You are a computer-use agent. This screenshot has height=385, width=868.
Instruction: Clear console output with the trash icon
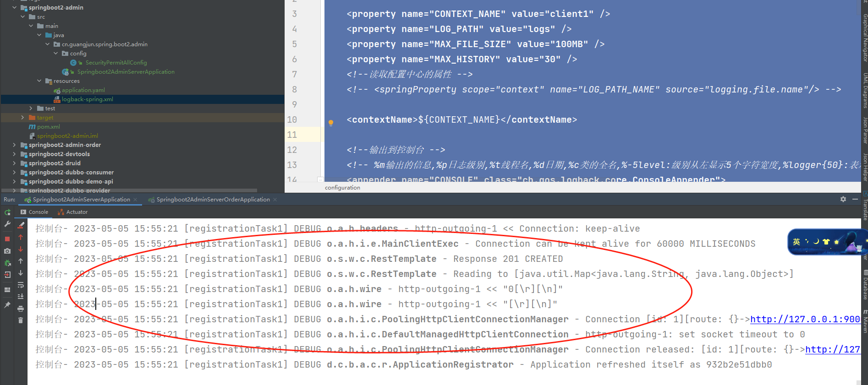click(21, 320)
